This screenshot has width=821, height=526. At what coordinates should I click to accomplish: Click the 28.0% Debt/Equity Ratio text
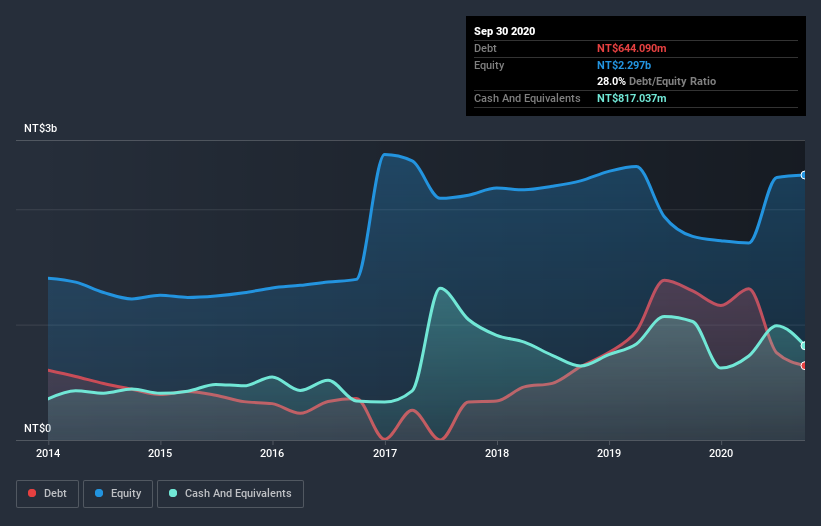tap(657, 82)
